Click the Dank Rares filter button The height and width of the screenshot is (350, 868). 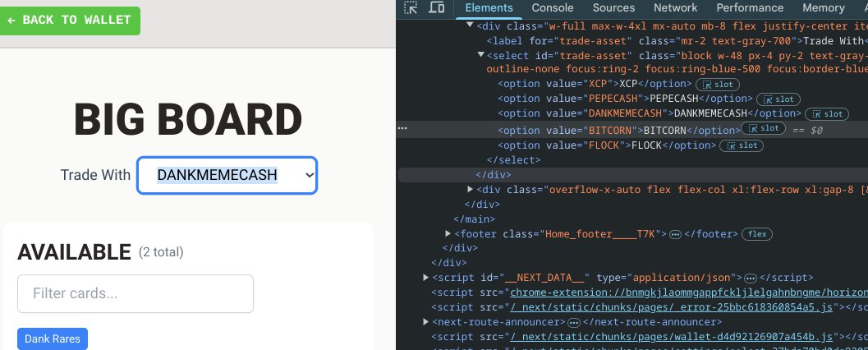(x=53, y=339)
